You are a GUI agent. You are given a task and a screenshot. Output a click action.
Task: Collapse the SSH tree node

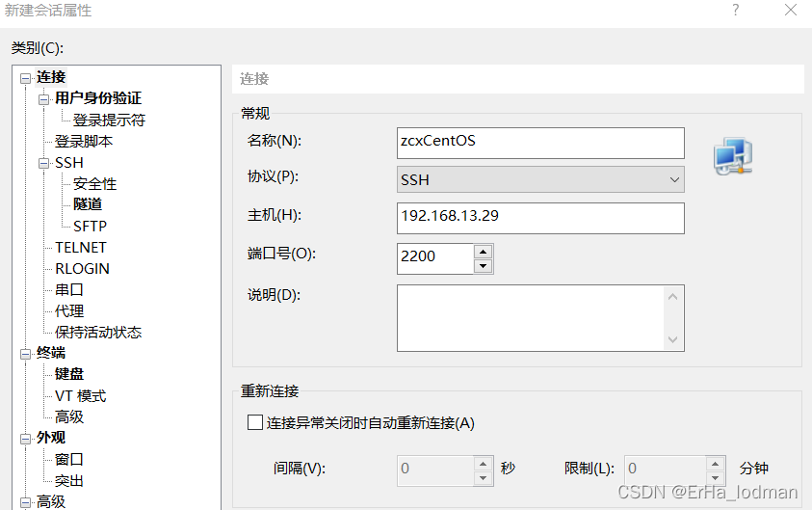44,164
